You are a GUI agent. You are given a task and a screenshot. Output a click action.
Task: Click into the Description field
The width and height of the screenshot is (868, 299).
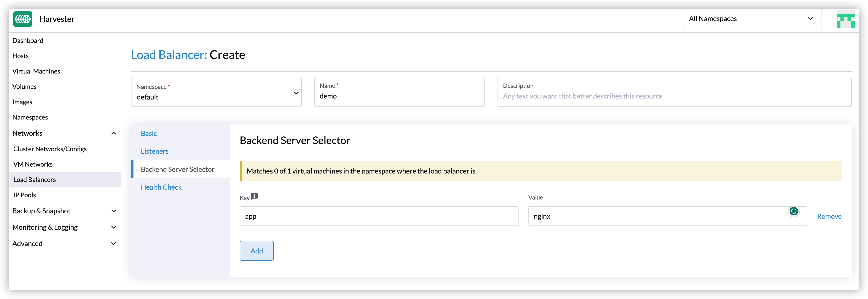coord(674,96)
